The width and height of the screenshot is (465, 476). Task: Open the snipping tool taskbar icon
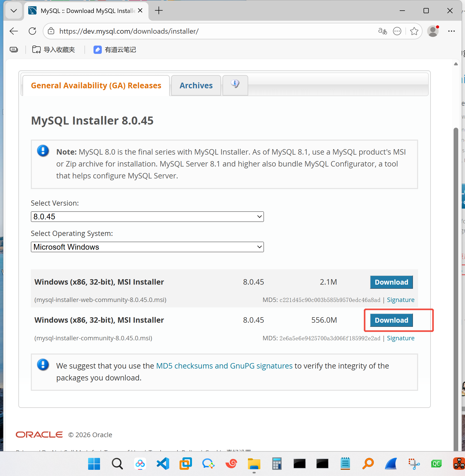[x=414, y=464]
